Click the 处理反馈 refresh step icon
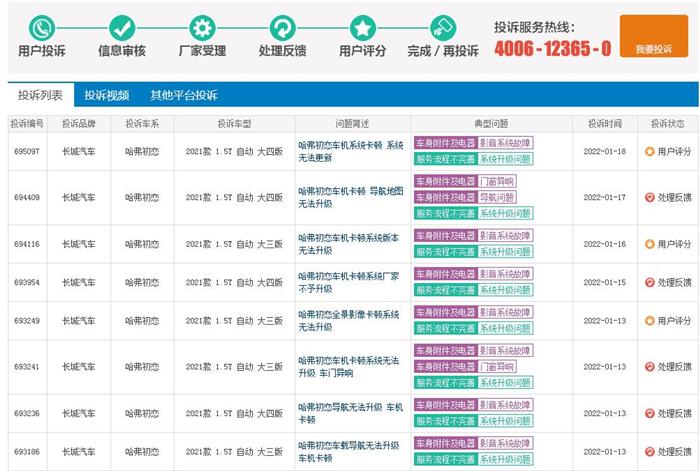Image resolution: width=700 pixels, height=471 pixels. tap(282, 28)
